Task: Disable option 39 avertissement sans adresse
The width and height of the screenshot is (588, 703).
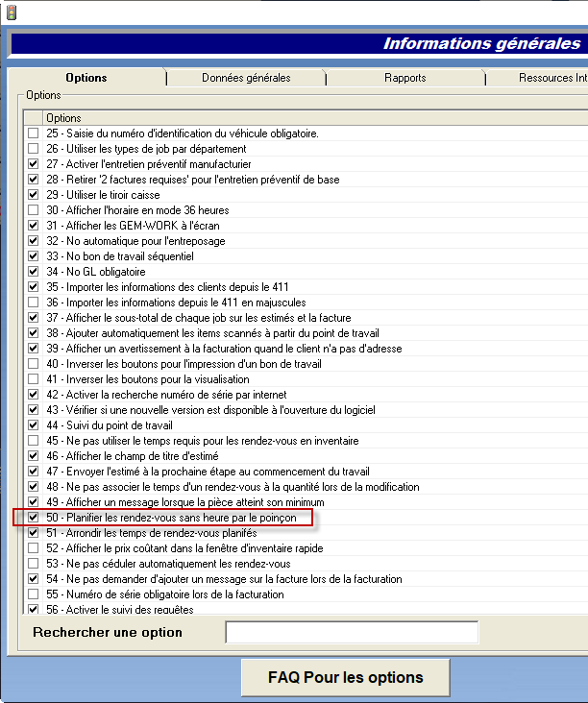Action: pos(34,349)
